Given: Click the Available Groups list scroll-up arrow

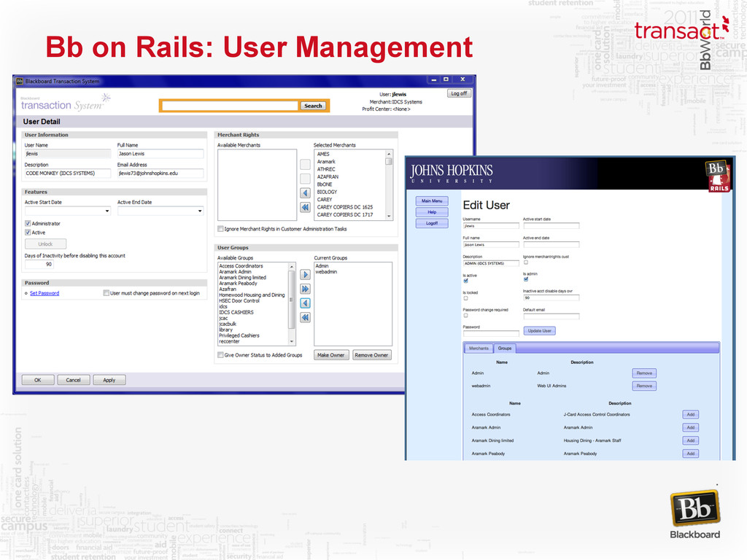Looking at the screenshot, I should click(292, 267).
